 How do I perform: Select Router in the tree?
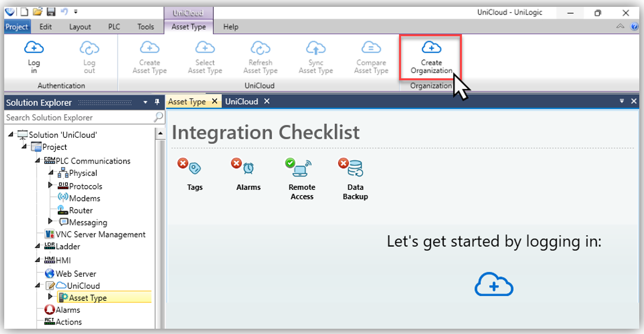pyautogui.click(x=81, y=210)
